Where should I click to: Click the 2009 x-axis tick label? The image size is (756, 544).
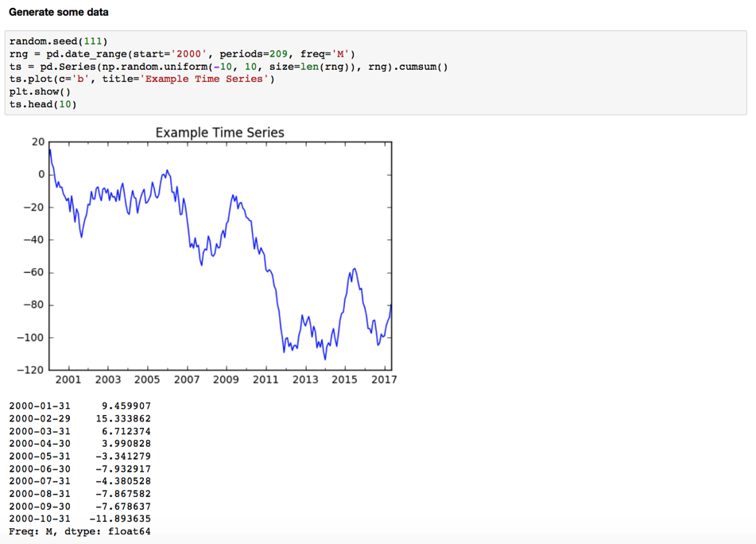226,379
